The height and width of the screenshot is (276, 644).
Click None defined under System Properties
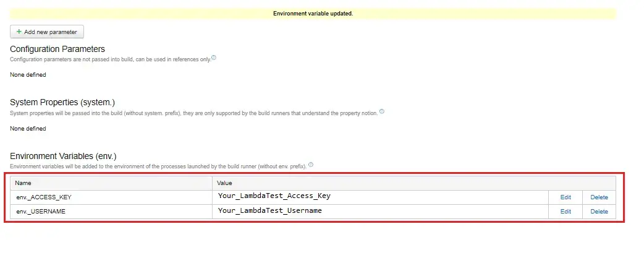tap(28, 128)
